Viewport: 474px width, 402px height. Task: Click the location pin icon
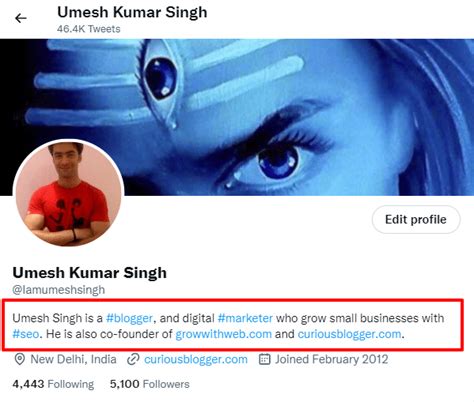(x=20, y=359)
